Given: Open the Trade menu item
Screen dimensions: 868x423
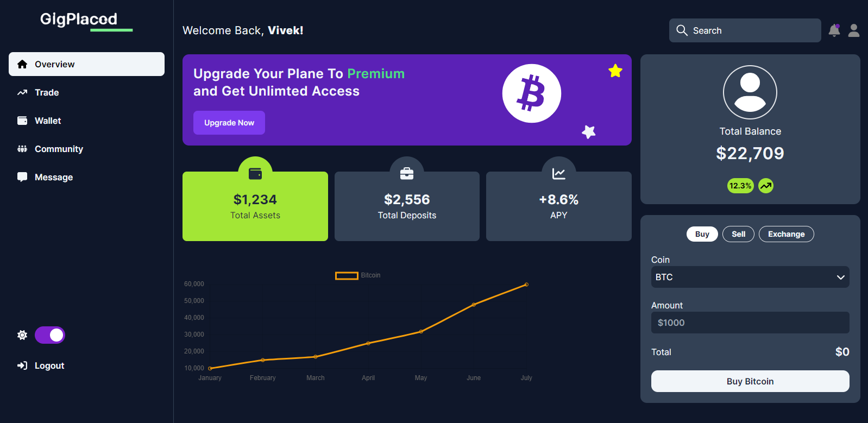Looking at the screenshot, I should [47, 92].
